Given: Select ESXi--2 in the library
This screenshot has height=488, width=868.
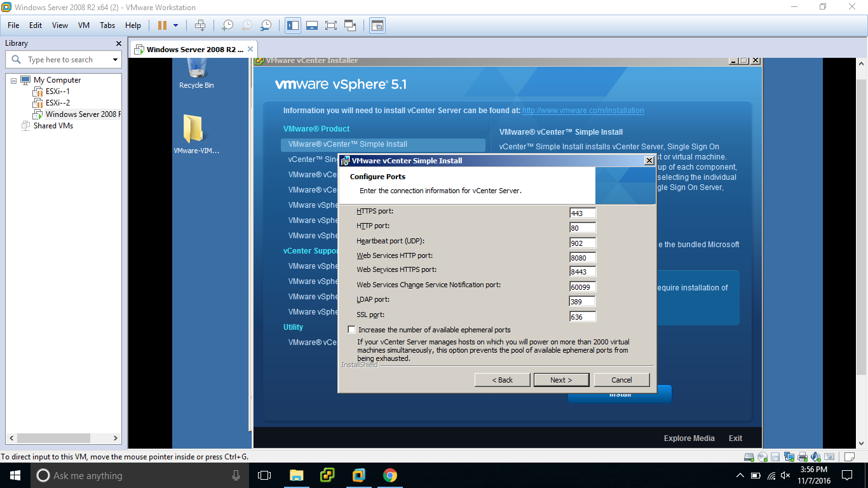Looking at the screenshot, I should coord(57,103).
